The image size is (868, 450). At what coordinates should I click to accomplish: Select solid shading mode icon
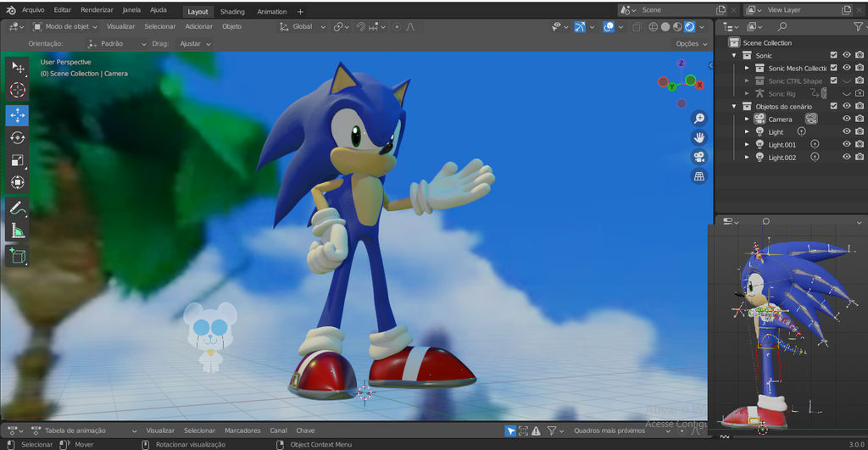[x=665, y=26]
